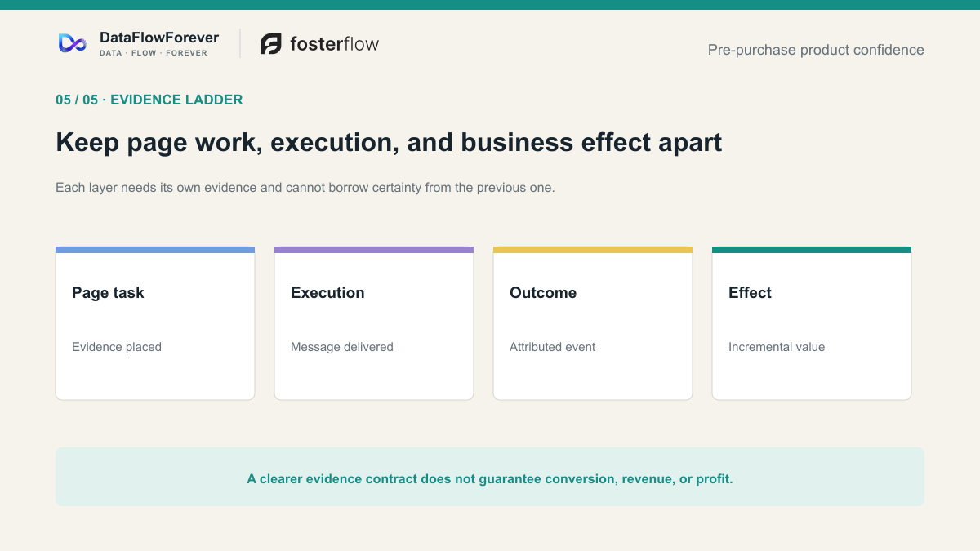Image resolution: width=980 pixels, height=551 pixels.
Task: Click 'Message delivered' description
Action: [x=342, y=347]
